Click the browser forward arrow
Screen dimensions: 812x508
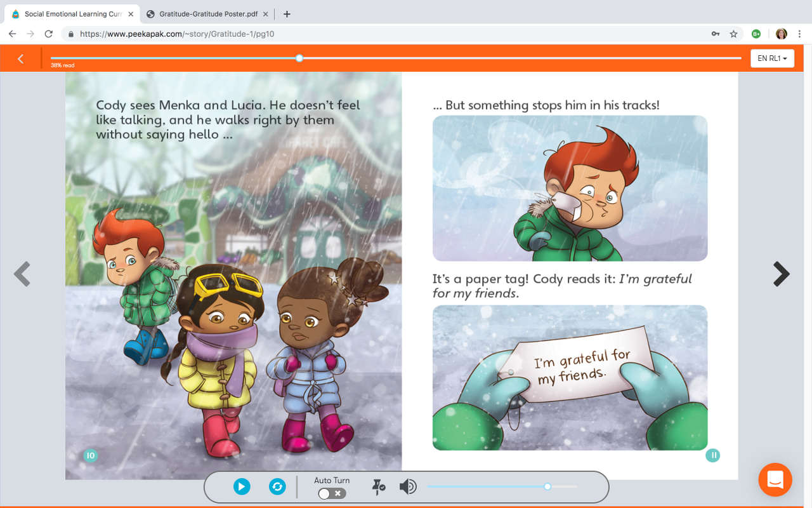(x=30, y=34)
